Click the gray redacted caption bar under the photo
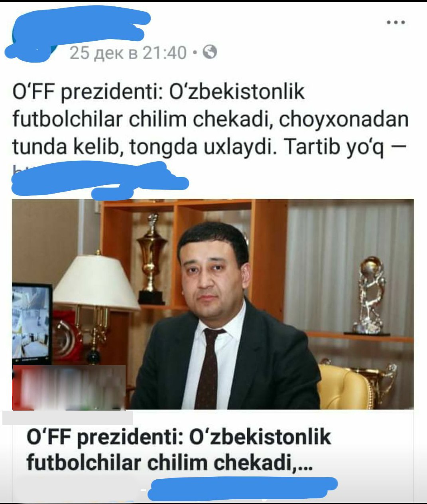 (x=67, y=417)
